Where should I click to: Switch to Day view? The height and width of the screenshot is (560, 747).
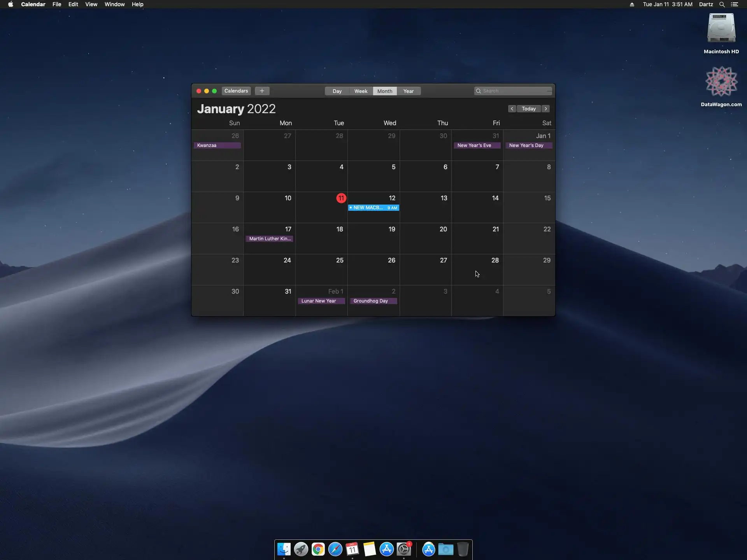[x=337, y=91]
